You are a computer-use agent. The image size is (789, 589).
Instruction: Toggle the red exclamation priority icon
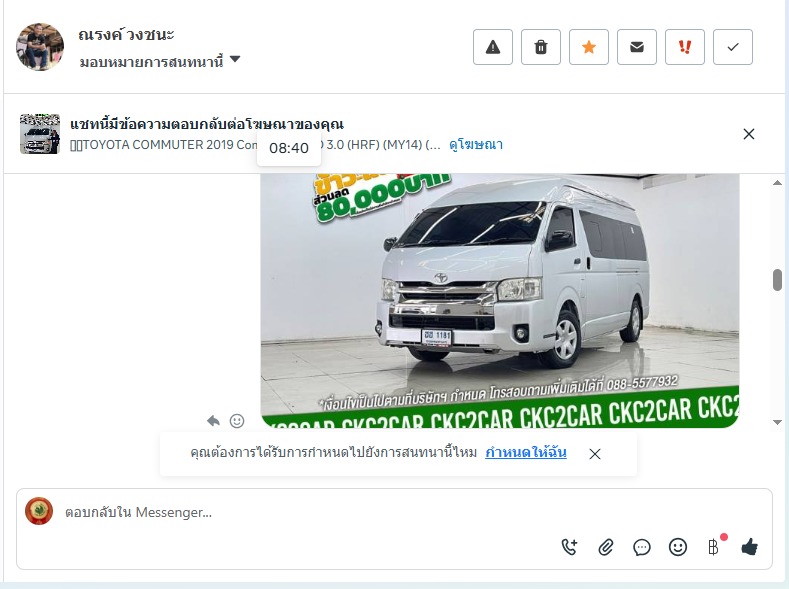pyautogui.click(x=685, y=47)
